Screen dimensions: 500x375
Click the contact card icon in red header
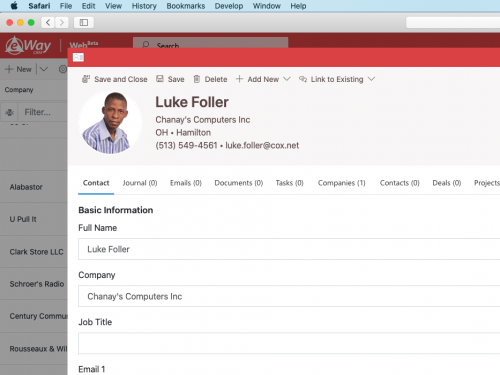[78, 57]
